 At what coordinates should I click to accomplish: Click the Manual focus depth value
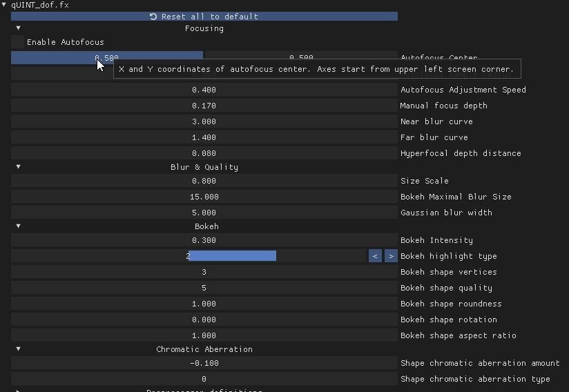(x=204, y=106)
